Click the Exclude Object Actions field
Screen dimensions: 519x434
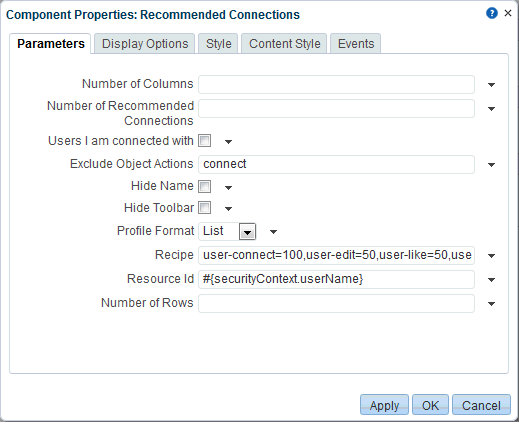(x=336, y=164)
